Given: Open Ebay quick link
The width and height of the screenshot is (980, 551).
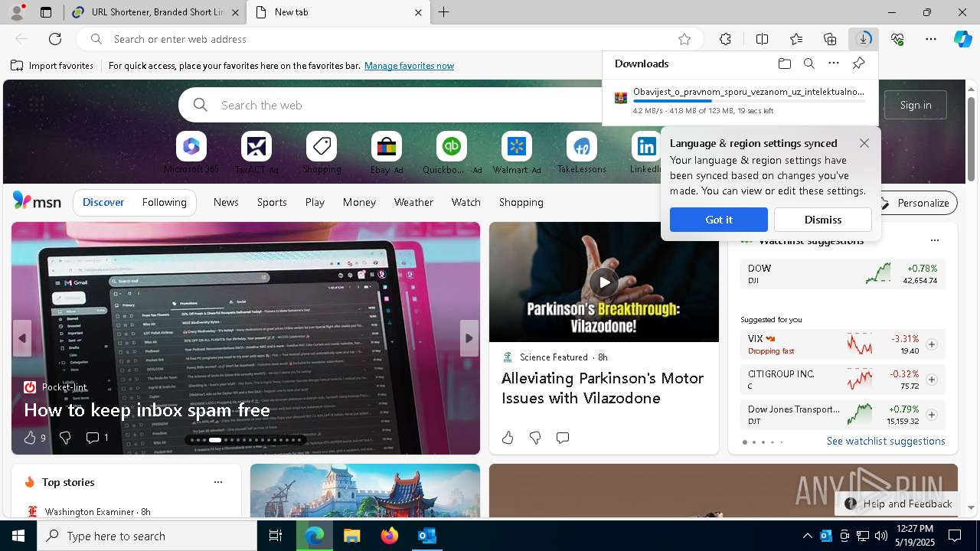Looking at the screenshot, I should tap(387, 153).
